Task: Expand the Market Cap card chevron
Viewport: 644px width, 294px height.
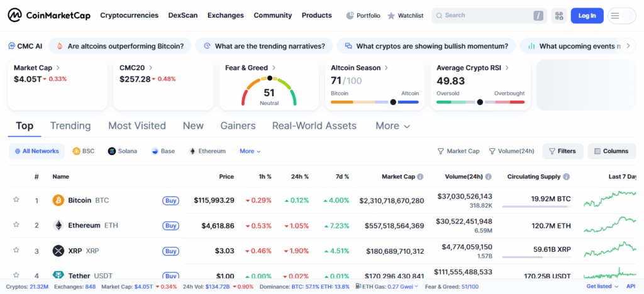Action: coord(58,68)
